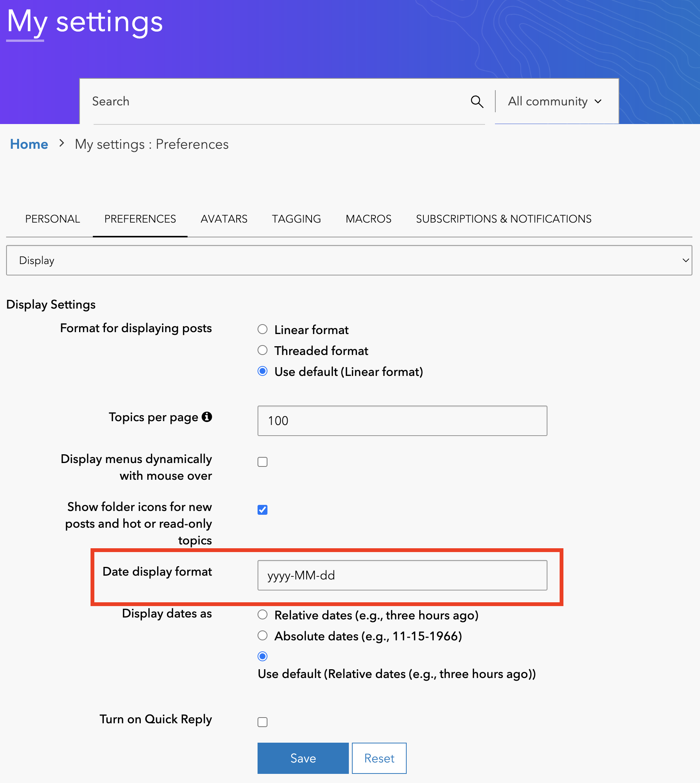Click the Reset button

click(379, 758)
